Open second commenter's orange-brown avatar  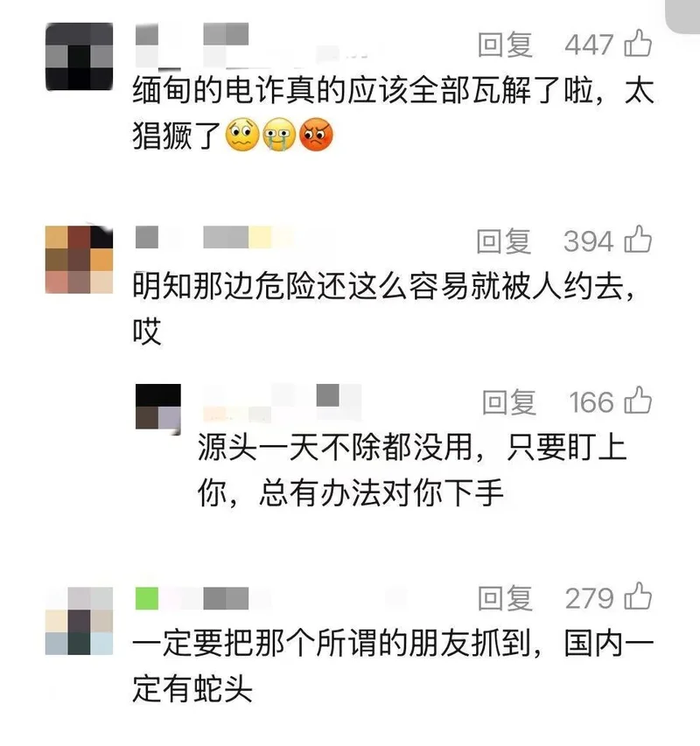(x=79, y=260)
